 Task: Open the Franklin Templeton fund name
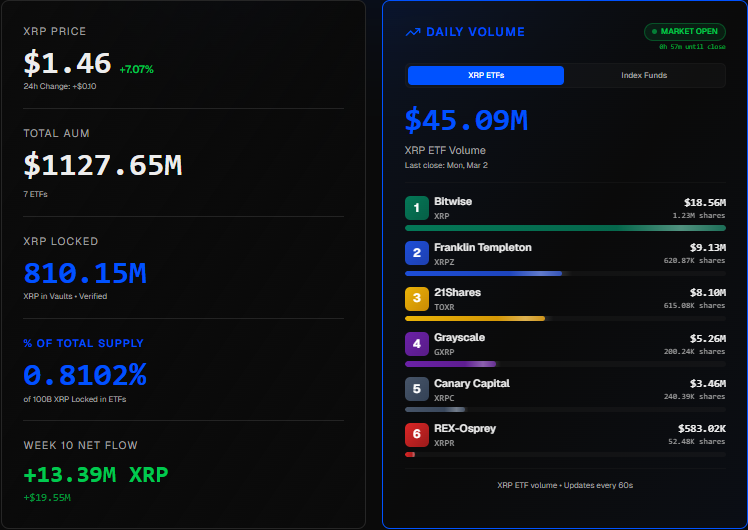[482, 247]
